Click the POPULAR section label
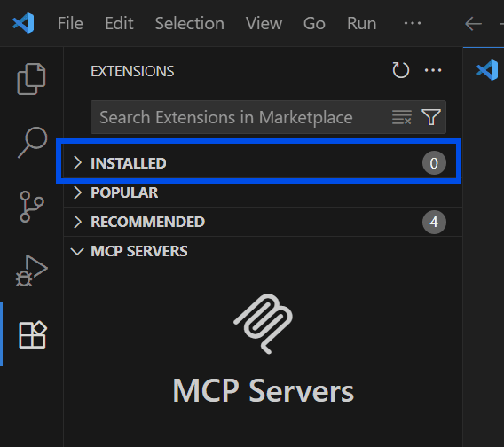The height and width of the screenshot is (447, 504). 124,192
